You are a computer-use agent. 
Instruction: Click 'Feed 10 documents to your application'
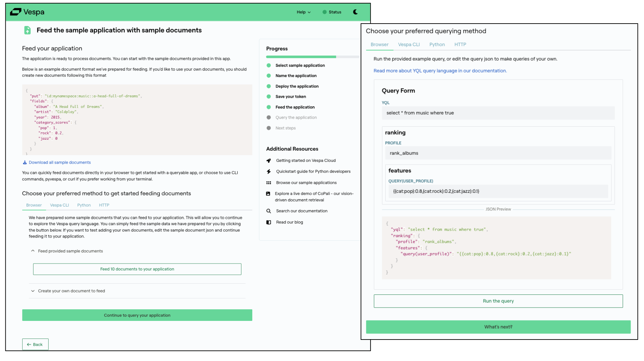pos(137,269)
